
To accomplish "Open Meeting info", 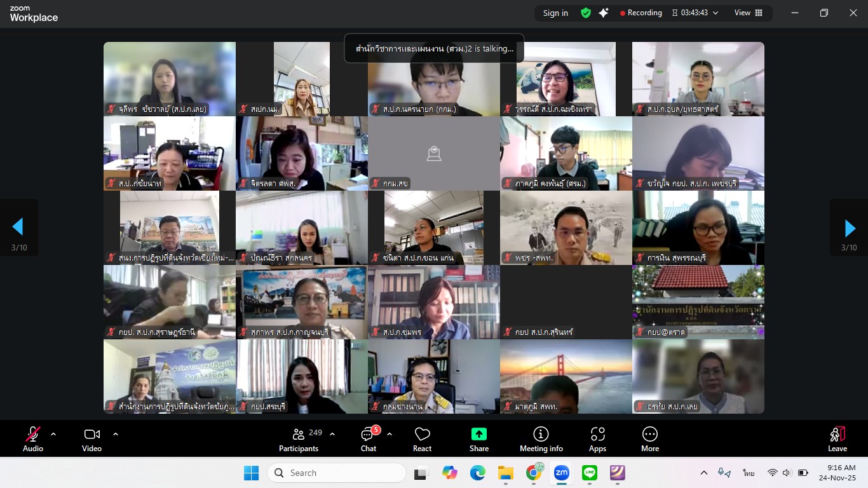I will tap(541, 440).
